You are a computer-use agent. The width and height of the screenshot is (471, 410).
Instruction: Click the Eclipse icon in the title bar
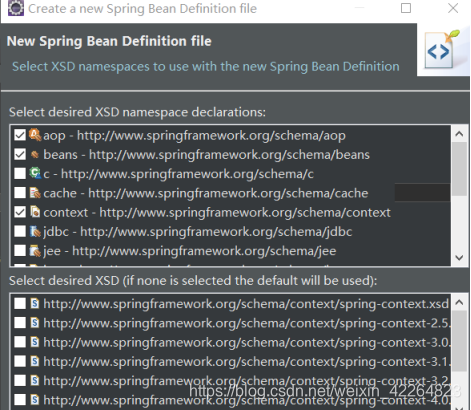16,8
